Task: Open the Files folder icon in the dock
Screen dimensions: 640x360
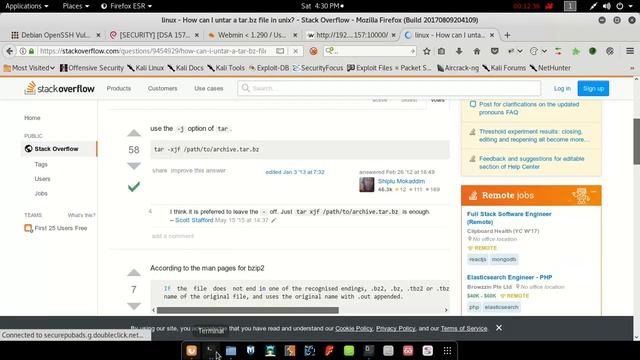Action: (x=231, y=350)
